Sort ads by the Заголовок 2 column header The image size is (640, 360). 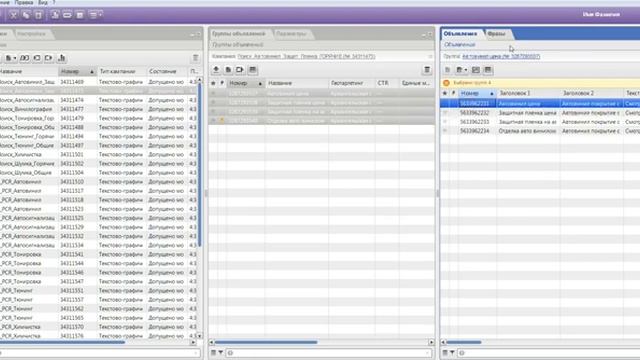pyautogui.click(x=591, y=93)
